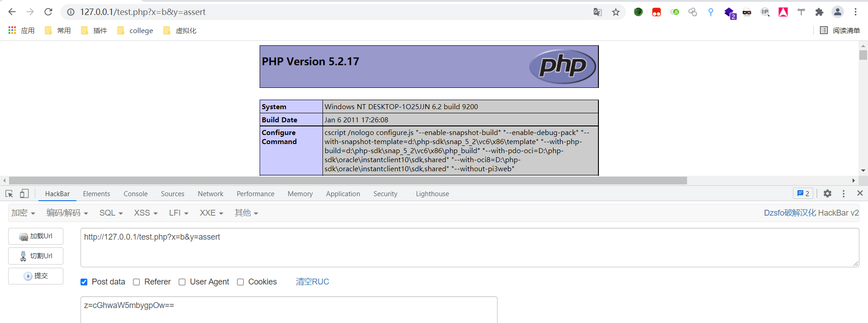Switch to the Elements tab
868x323 pixels.
[96, 194]
